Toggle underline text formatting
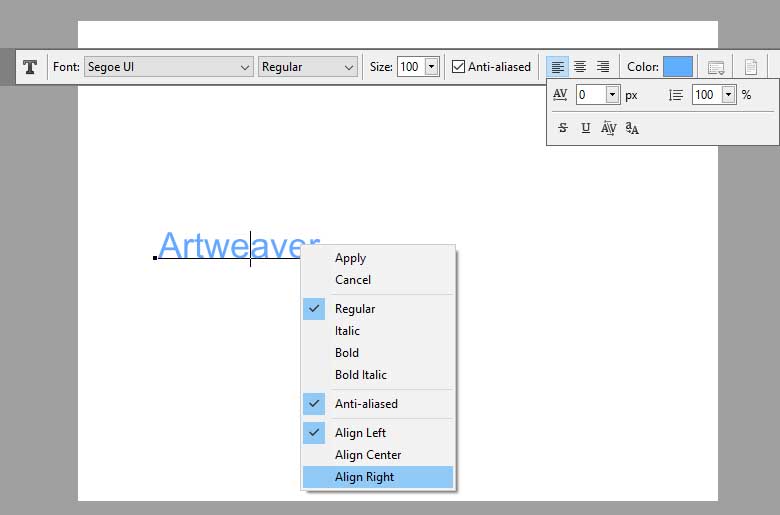The image size is (780, 515). (x=585, y=128)
